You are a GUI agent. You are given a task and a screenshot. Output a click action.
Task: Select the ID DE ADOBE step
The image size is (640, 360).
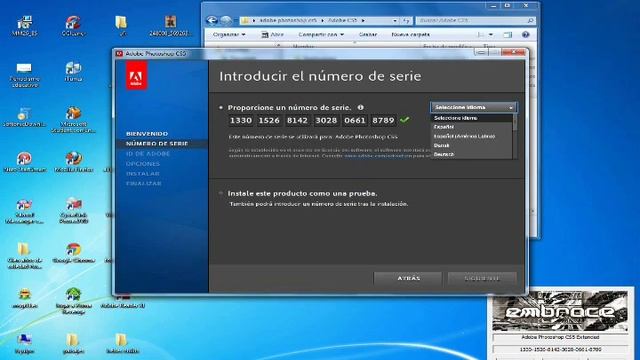pos(148,154)
